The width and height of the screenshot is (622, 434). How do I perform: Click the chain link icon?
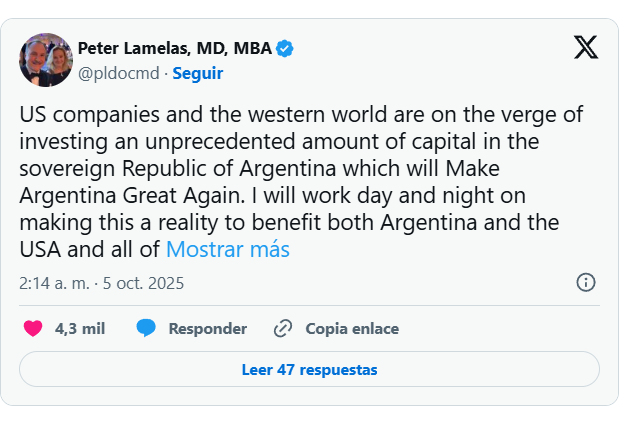283,328
